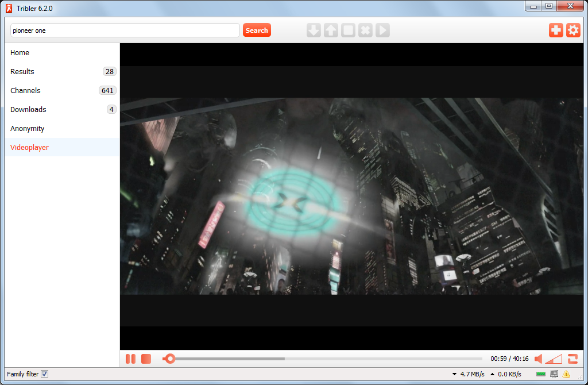
Task: Click the download arrow toolbar icon
Action: pos(314,30)
